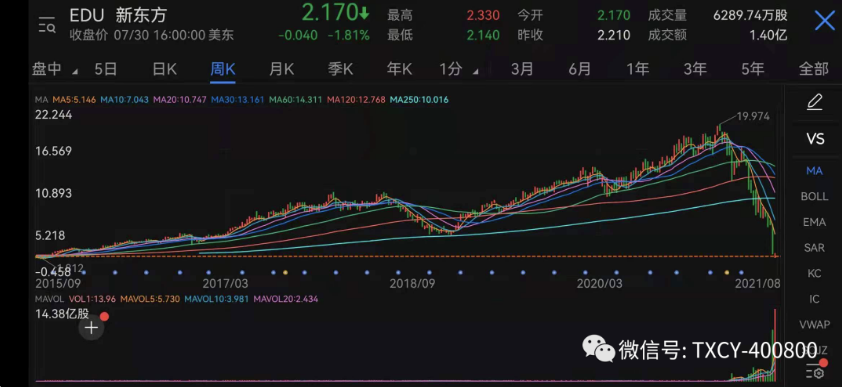
Task: Open the indicator settings gear icon
Action: click(x=816, y=371)
